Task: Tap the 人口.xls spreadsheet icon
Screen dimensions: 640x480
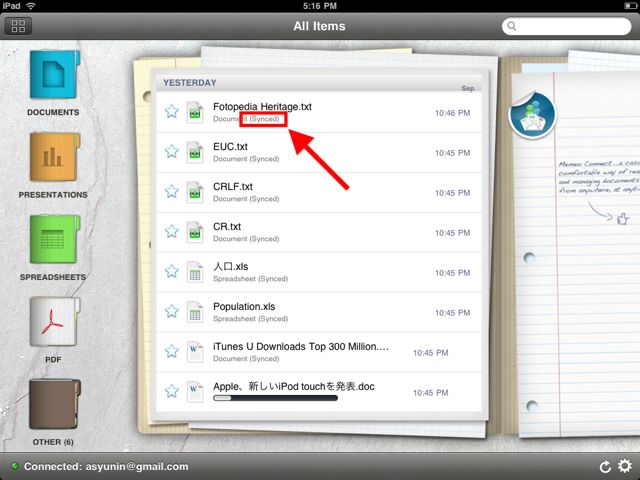Action: (195, 272)
